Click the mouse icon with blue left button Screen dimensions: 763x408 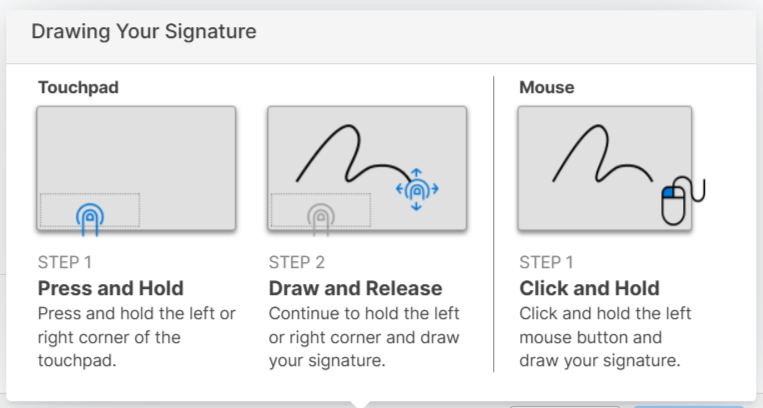(x=683, y=200)
